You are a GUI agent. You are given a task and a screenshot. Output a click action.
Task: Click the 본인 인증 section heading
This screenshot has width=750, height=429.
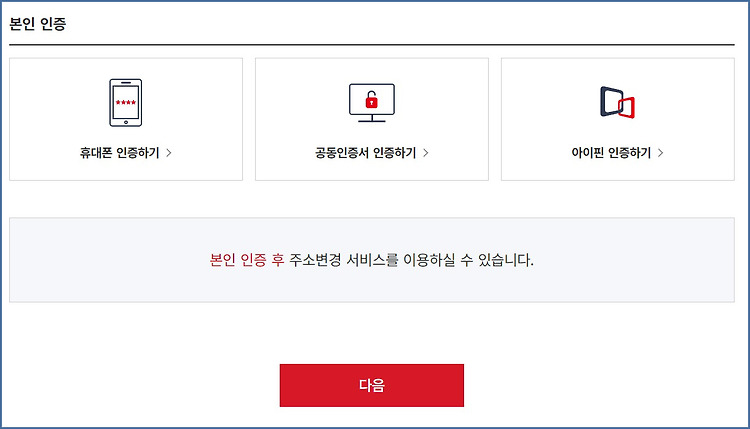click(38, 23)
